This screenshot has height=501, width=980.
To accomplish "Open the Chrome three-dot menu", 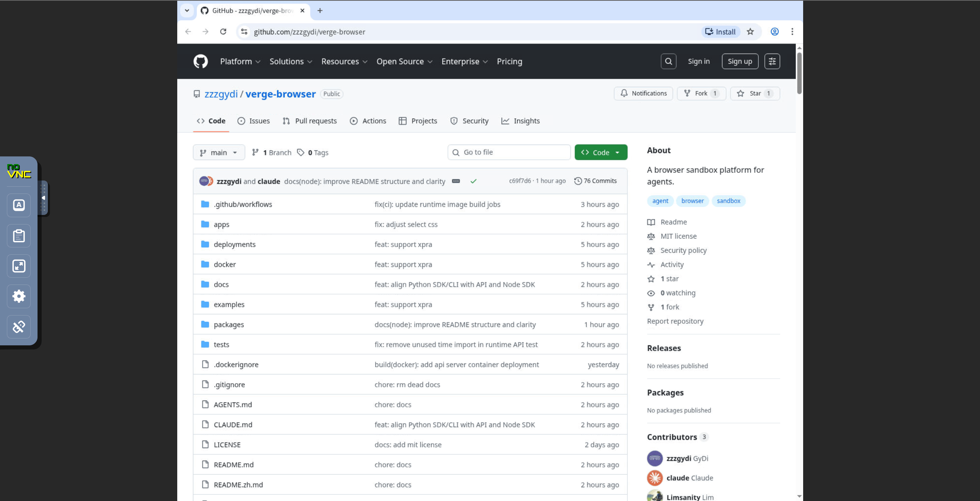I will pyautogui.click(x=792, y=32).
